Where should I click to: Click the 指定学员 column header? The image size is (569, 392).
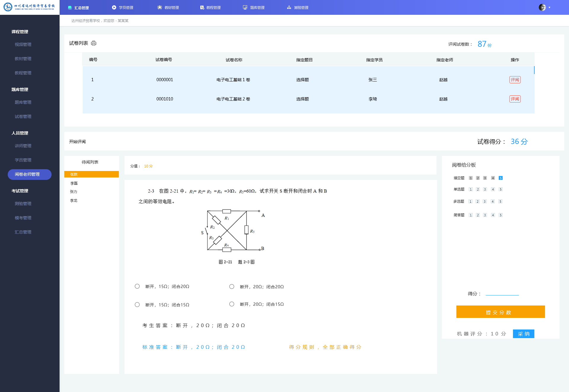pyautogui.click(x=374, y=60)
